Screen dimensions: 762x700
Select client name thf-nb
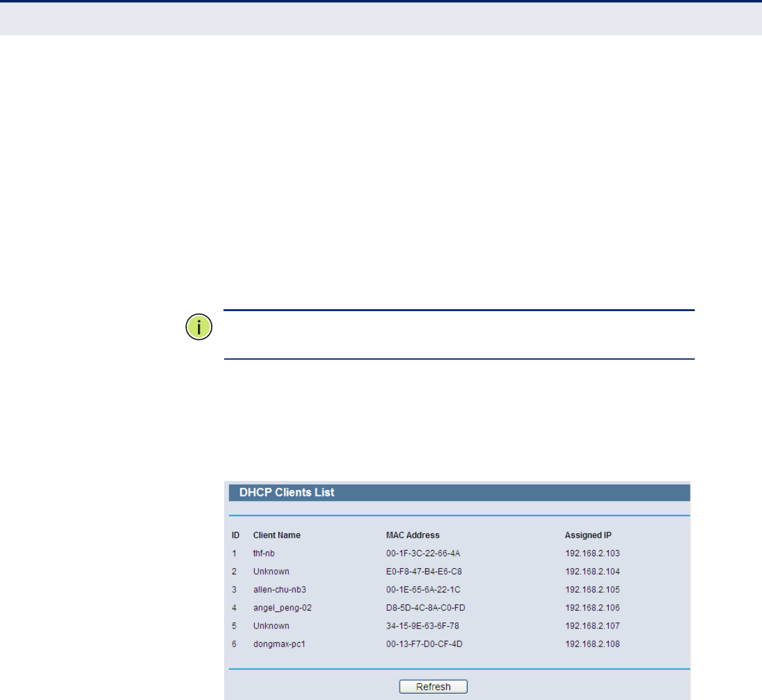pos(264,553)
